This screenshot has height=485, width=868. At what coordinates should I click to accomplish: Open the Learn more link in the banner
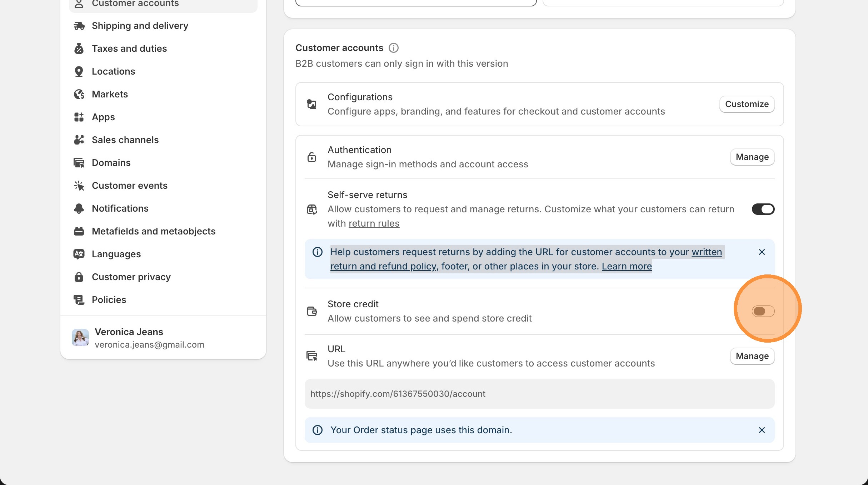coord(627,266)
